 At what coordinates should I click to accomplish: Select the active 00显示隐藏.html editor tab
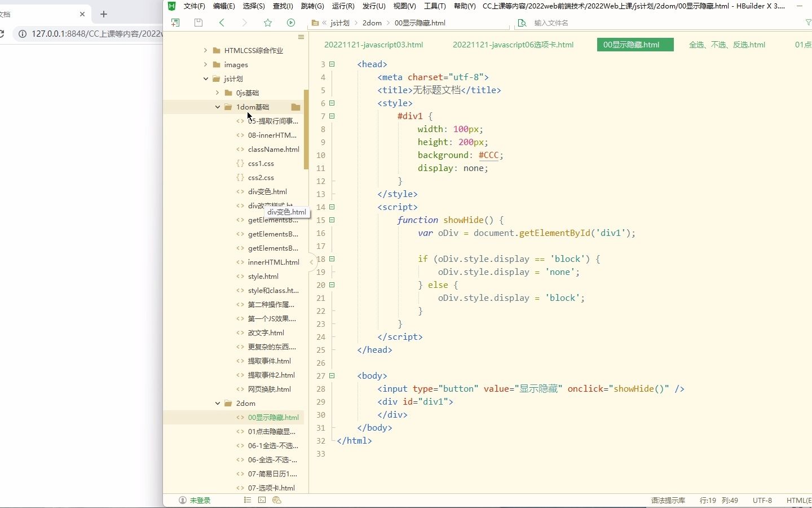(635, 45)
